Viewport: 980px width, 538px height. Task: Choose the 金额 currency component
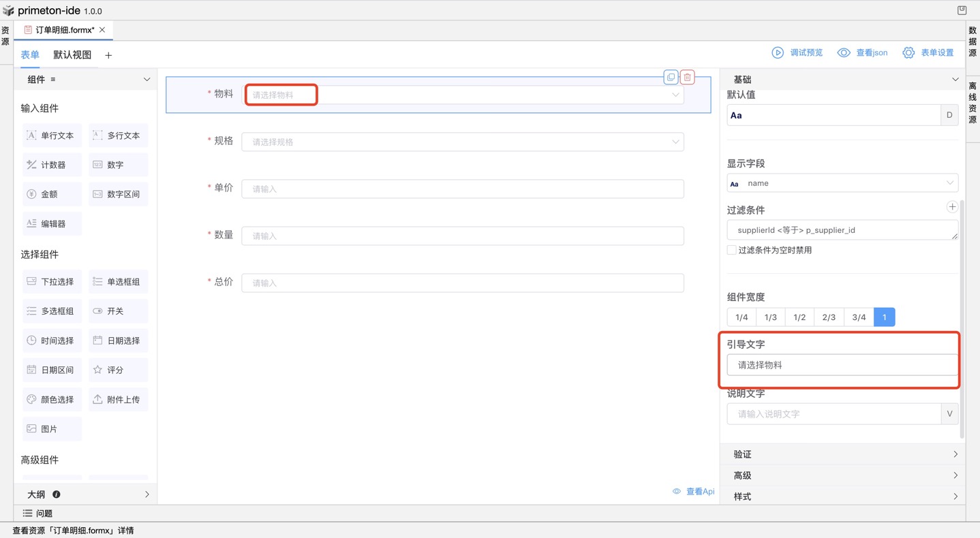[x=52, y=194]
